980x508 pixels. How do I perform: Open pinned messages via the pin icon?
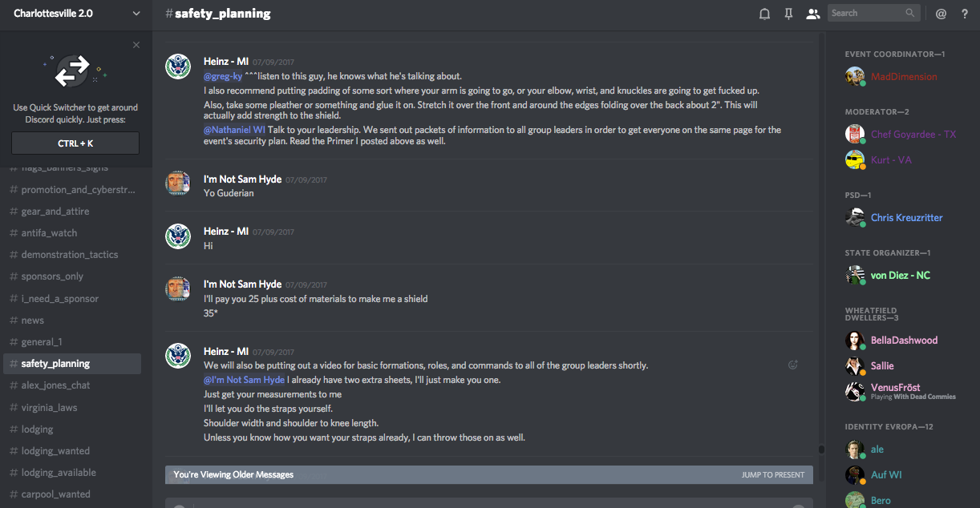click(788, 14)
